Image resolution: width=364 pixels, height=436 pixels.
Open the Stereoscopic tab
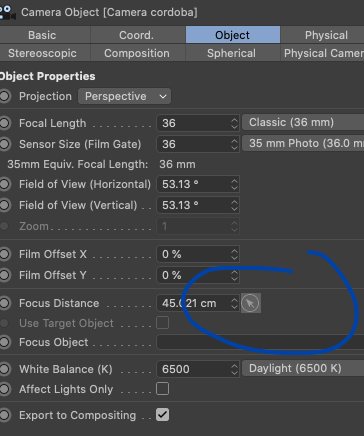(x=42, y=53)
